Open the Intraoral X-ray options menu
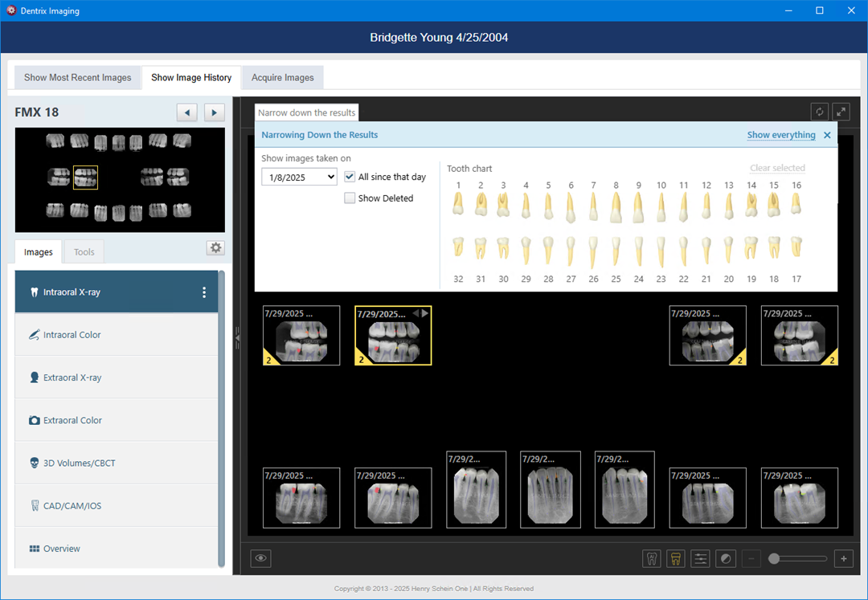This screenshot has width=868, height=600. 204,292
